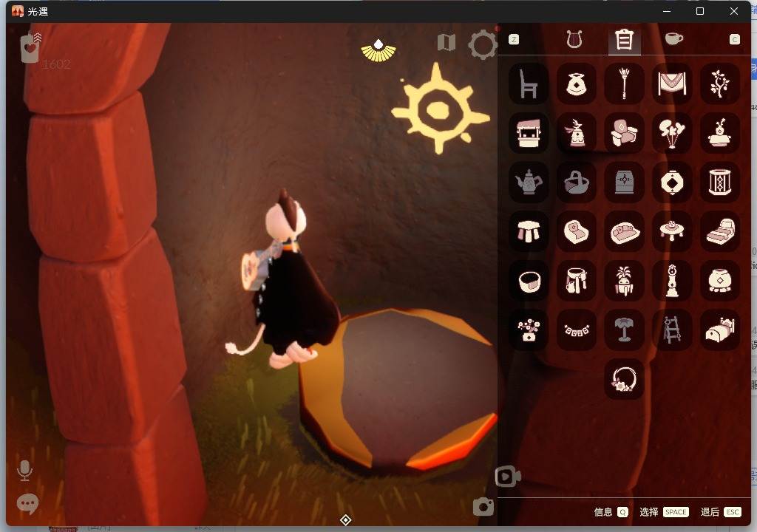Select the draped table prop
757x532 pixels.
point(577,281)
